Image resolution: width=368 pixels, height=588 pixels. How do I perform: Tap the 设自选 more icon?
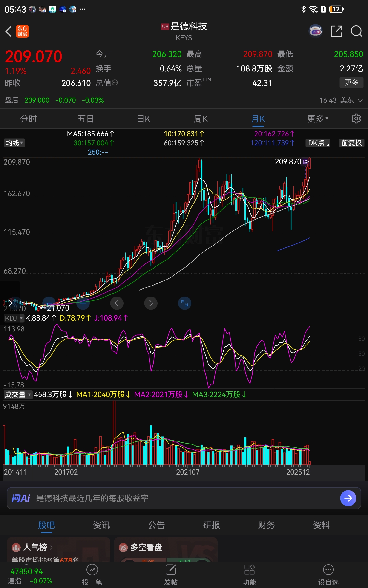click(x=328, y=570)
